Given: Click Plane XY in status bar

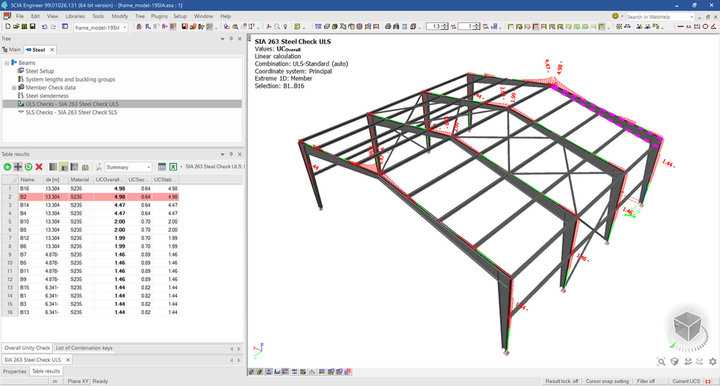Looking at the screenshot, I should (x=78, y=381).
